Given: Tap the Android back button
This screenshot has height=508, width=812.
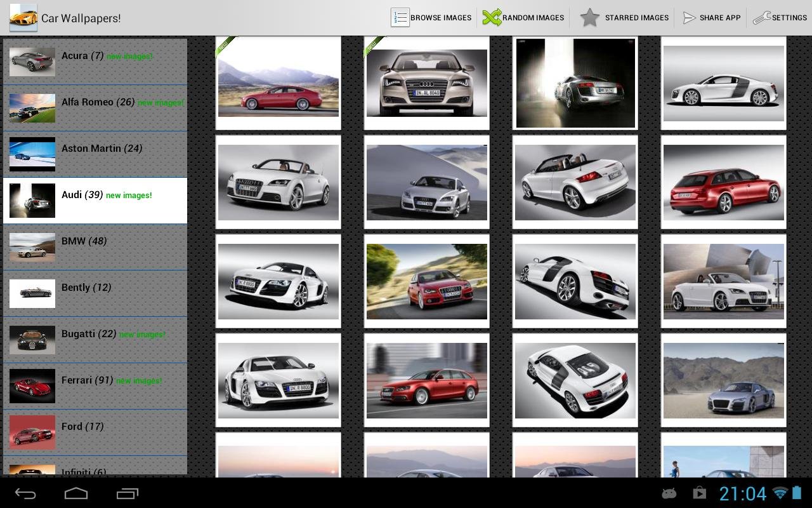Looking at the screenshot, I should (25, 493).
